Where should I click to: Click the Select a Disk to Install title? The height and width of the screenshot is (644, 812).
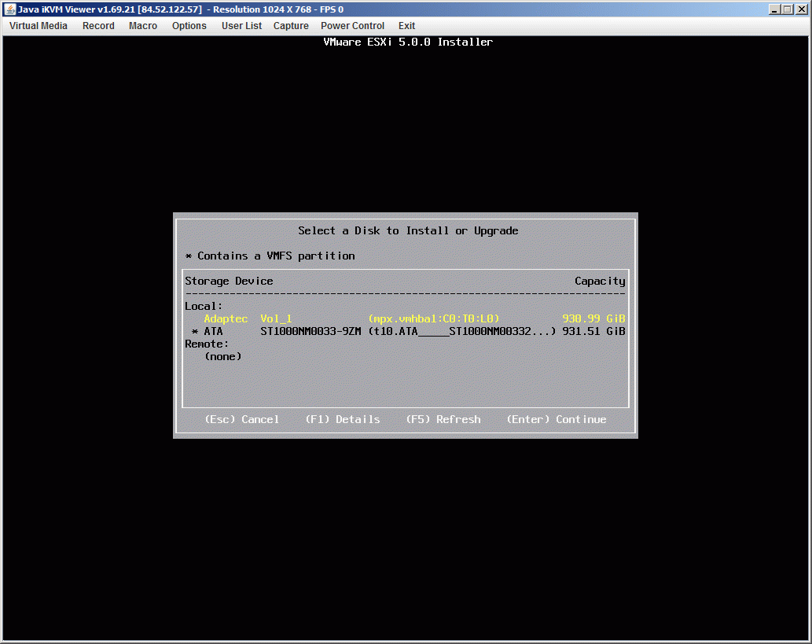click(x=408, y=230)
